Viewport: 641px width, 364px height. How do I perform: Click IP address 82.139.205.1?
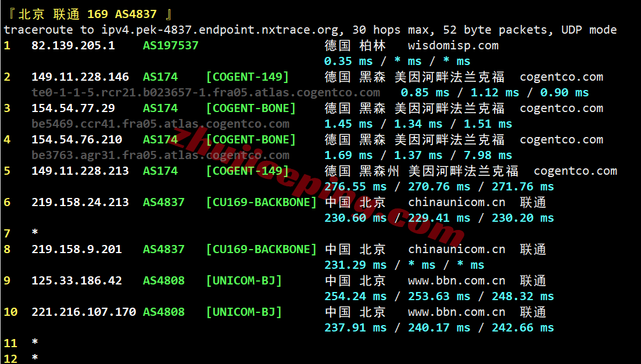pos(73,45)
